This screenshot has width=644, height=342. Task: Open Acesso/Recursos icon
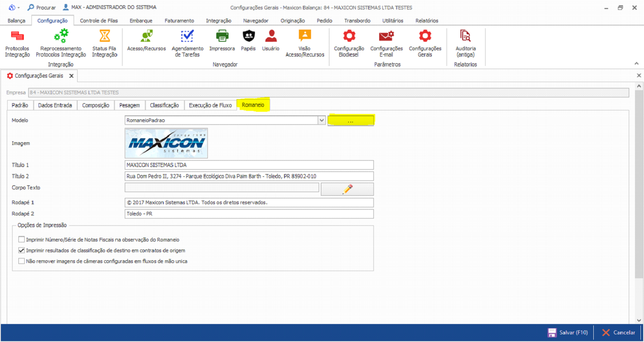click(146, 36)
